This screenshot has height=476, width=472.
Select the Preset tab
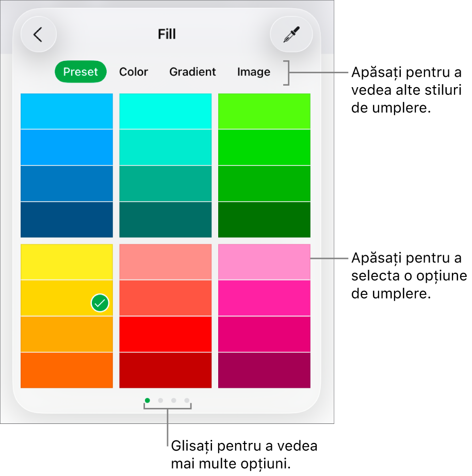[80, 72]
